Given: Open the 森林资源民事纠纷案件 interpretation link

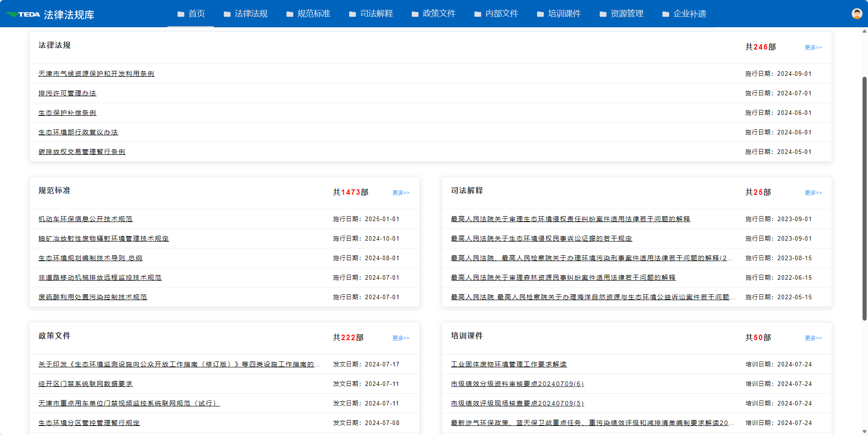Looking at the screenshot, I should (563, 277).
